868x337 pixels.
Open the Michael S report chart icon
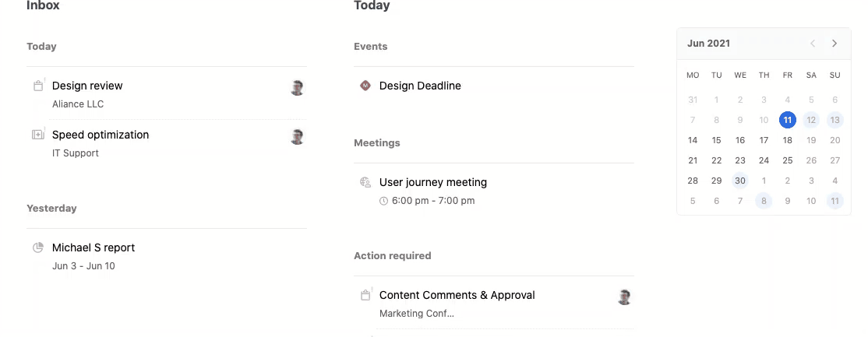pyautogui.click(x=38, y=247)
